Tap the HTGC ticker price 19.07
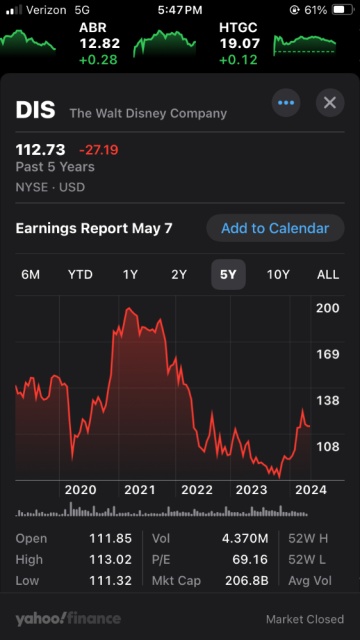Image resolution: width=360 pixels, height=640 pixels. click(240, 43)
